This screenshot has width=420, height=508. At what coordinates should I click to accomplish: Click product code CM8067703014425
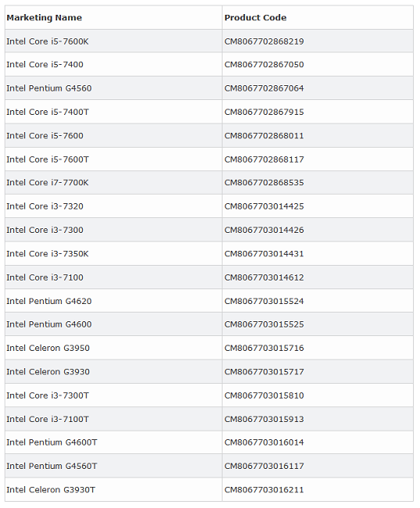click(264, 206)
